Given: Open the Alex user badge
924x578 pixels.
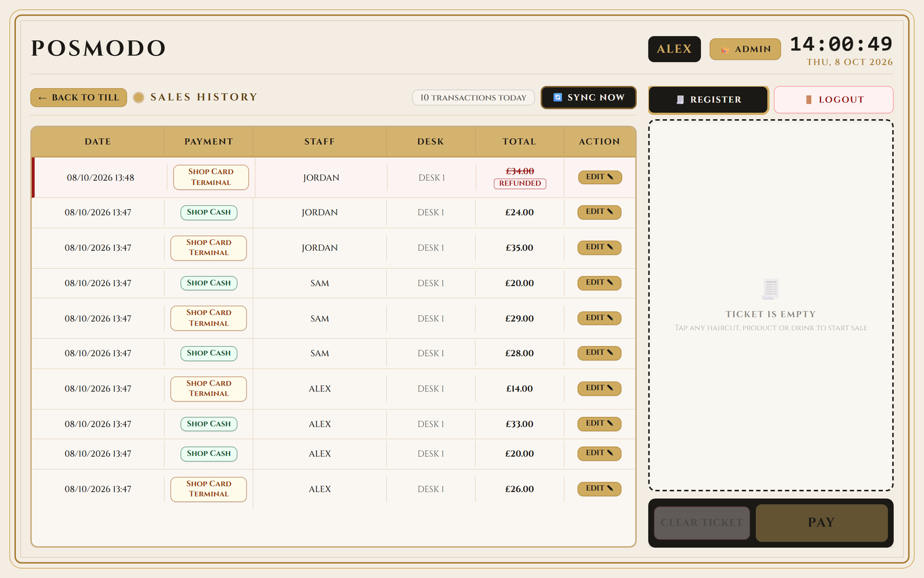Looking at the screenshot, I should coord(674,49).
